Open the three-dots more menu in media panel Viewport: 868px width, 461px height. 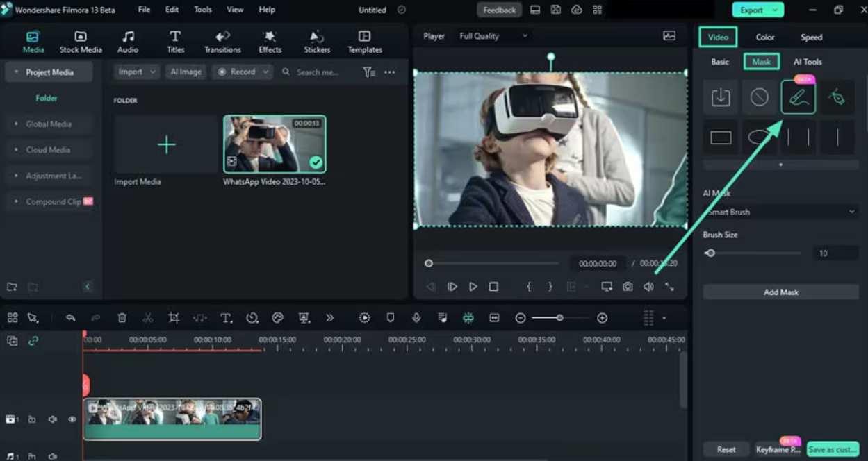coord(389,72)
